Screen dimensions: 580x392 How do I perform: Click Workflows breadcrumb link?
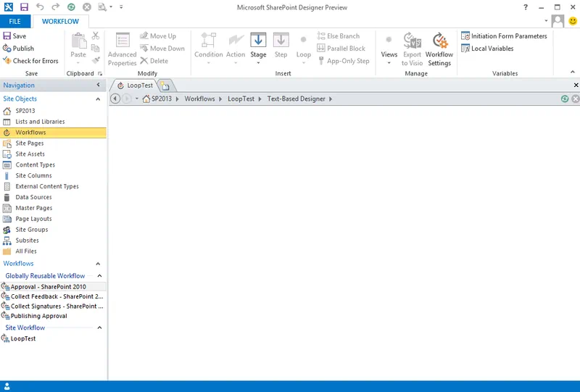(199, 99)
